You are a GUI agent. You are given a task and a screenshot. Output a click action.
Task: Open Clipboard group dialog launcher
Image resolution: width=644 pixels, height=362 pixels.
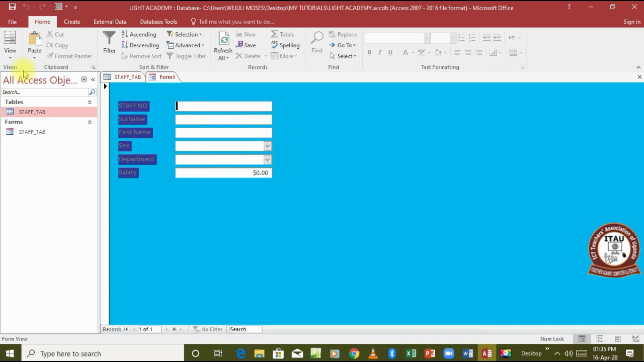(93, 67)
